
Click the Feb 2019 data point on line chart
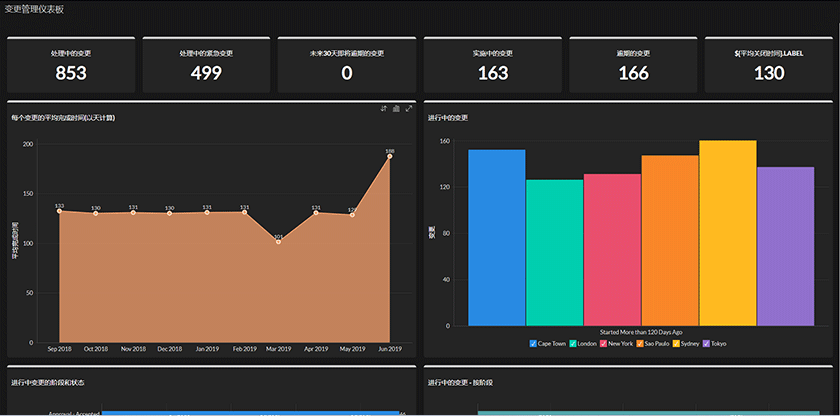[x=244, y=212]
